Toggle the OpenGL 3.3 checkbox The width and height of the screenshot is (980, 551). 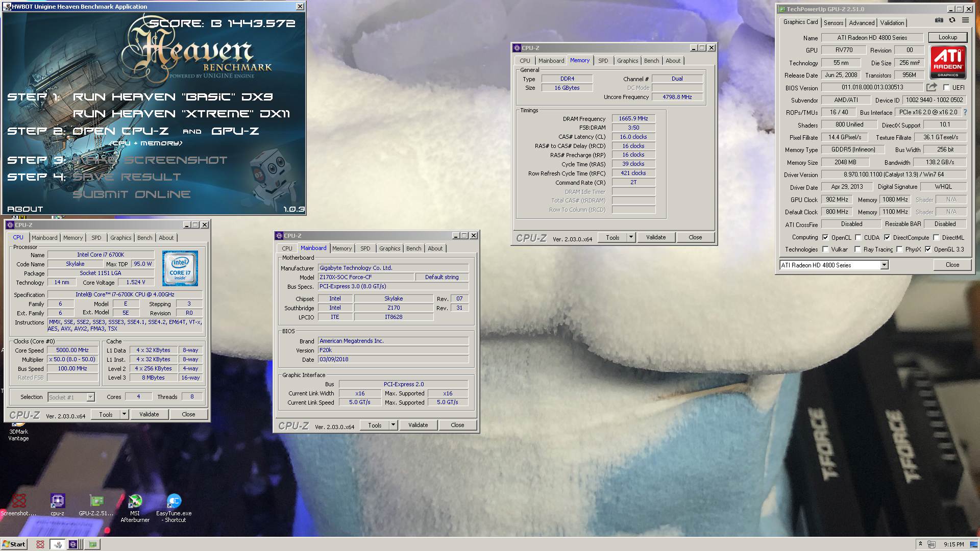[x=928, y=249]
